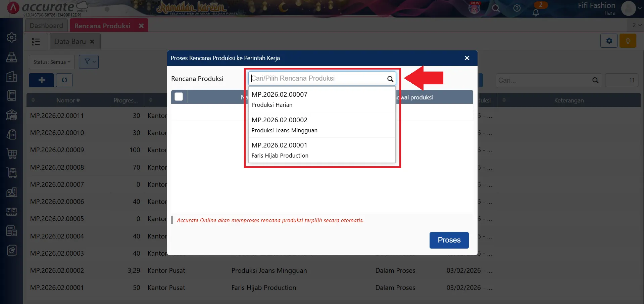Choose MP.2026.02.00002 Produksi Jeans Mingguan
The image size is (644, 304).
click(321, 125)
